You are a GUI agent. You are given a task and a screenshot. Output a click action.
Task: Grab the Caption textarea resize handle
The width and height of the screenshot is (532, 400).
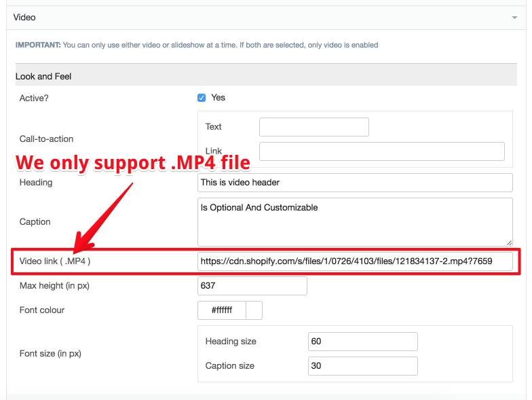pyautogui.click(x=509, y=243)
